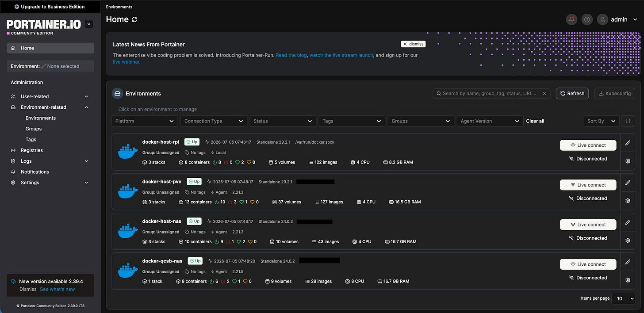Open the Status filter dropdown
Image resolution: width=644 pixels, height=313 pixels.
click(283, 121)
